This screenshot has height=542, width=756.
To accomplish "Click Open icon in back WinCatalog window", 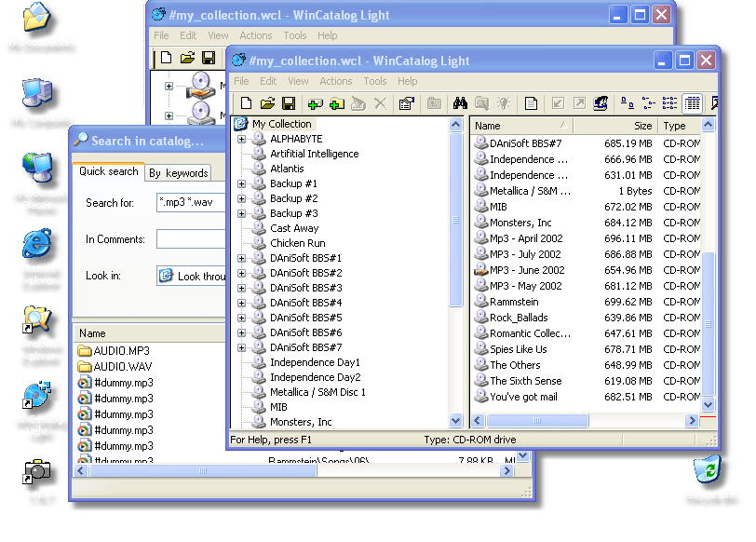I will tap(187, 58).
